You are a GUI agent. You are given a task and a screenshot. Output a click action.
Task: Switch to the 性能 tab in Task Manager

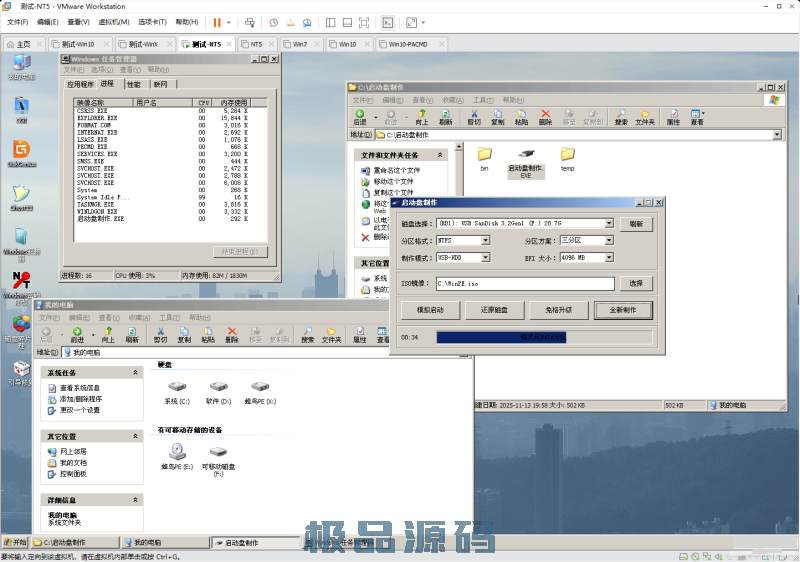(133, 84)
